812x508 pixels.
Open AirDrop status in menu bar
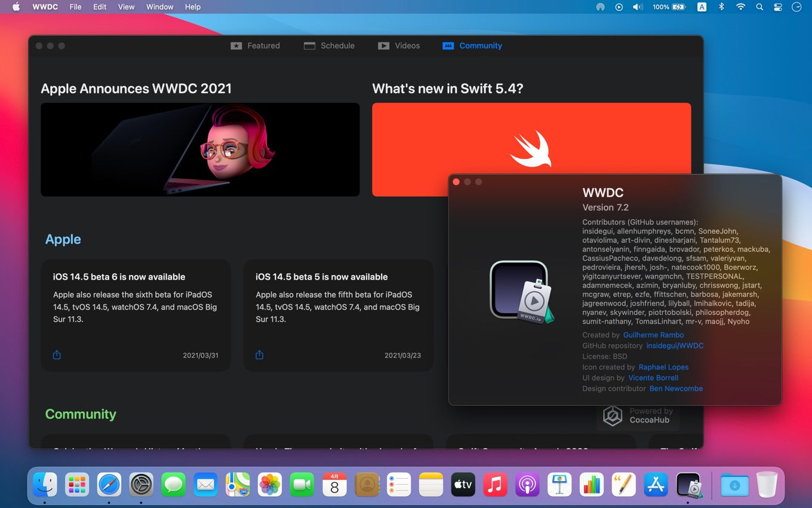(x=600, y=7)
